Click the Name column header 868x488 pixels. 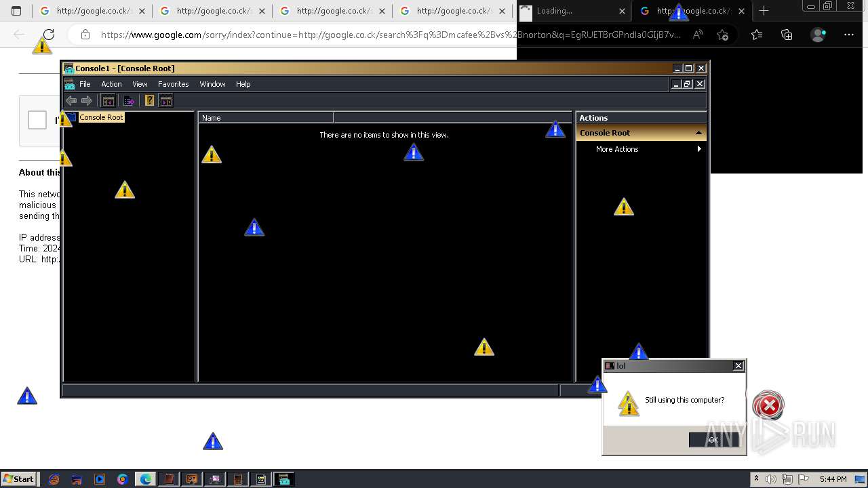(x=266, y=117)
